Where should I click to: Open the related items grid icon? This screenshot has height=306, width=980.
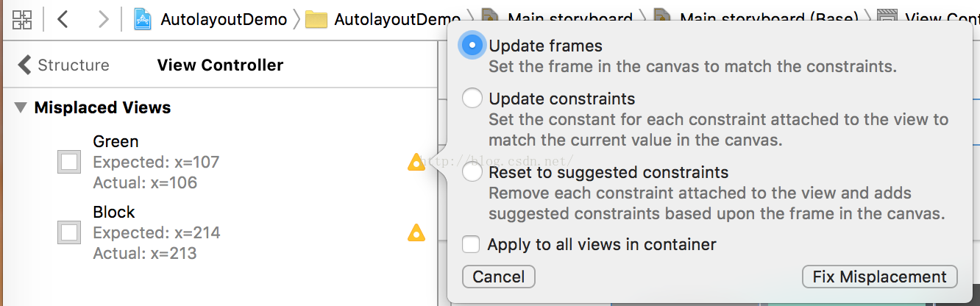point(22,19)
